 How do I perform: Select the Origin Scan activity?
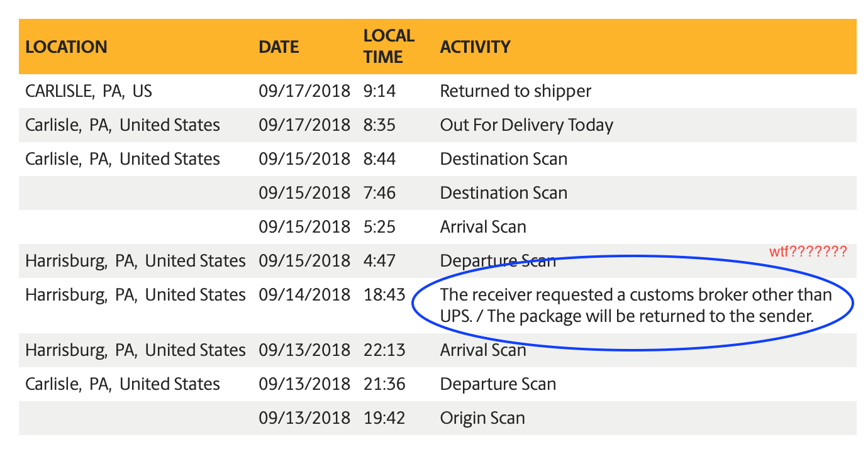pos(482,418)
